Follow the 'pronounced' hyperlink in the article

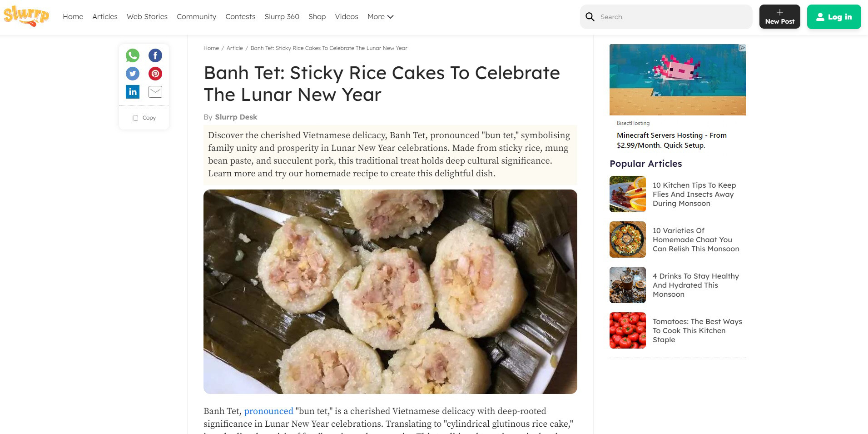268,411
